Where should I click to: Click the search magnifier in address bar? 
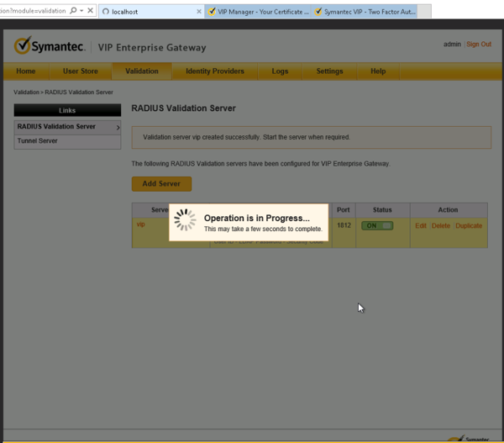click(x=73, y=11)
